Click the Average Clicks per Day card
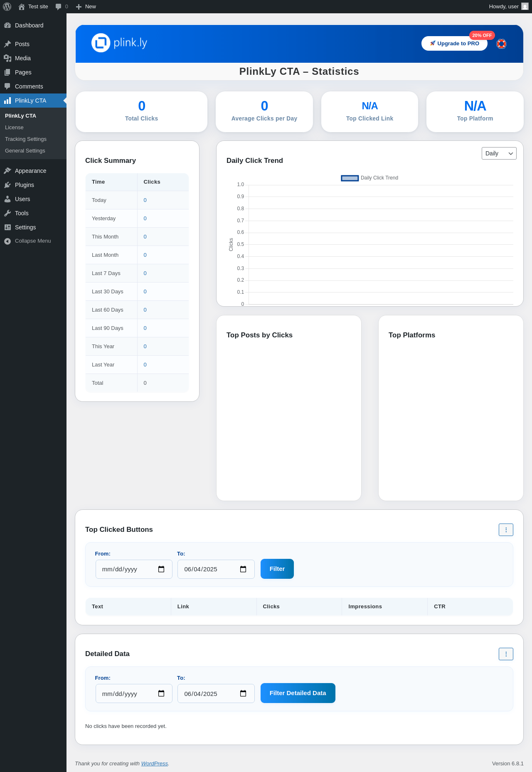The height and width of the screenshot is (772, 532). pyautogui.click(x=264, y=112)
